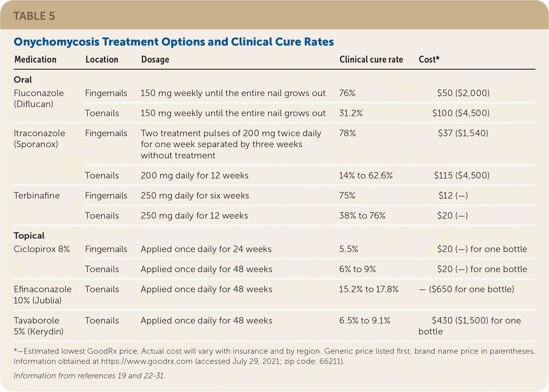Click the Ciclopirox 8% medication name
The image size is (549, 392).
[x=41, y=249]
